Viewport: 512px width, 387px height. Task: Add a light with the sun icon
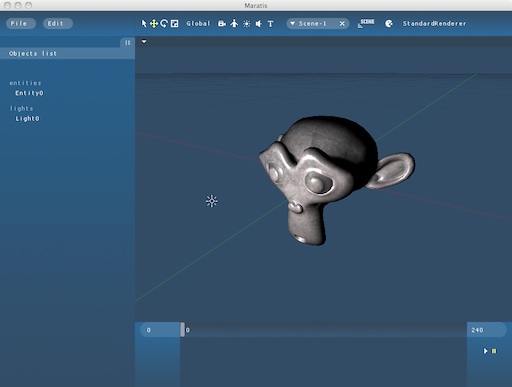[247, 24]
